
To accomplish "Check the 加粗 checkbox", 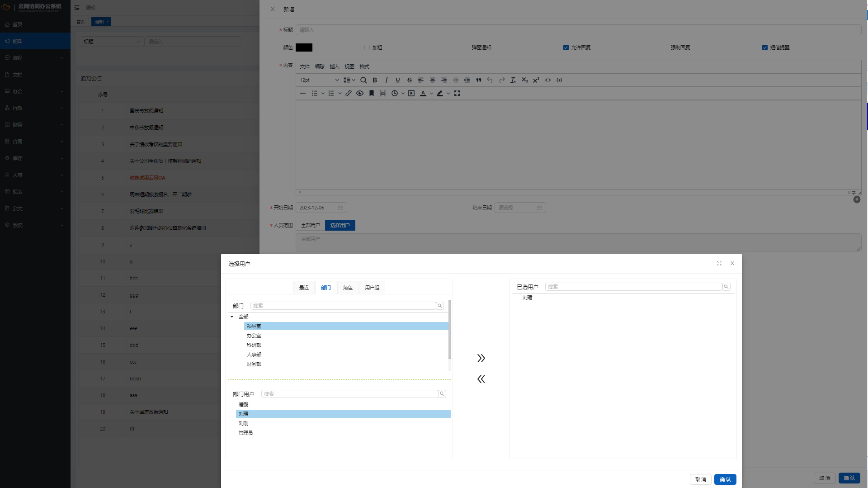I will (367, 47).
